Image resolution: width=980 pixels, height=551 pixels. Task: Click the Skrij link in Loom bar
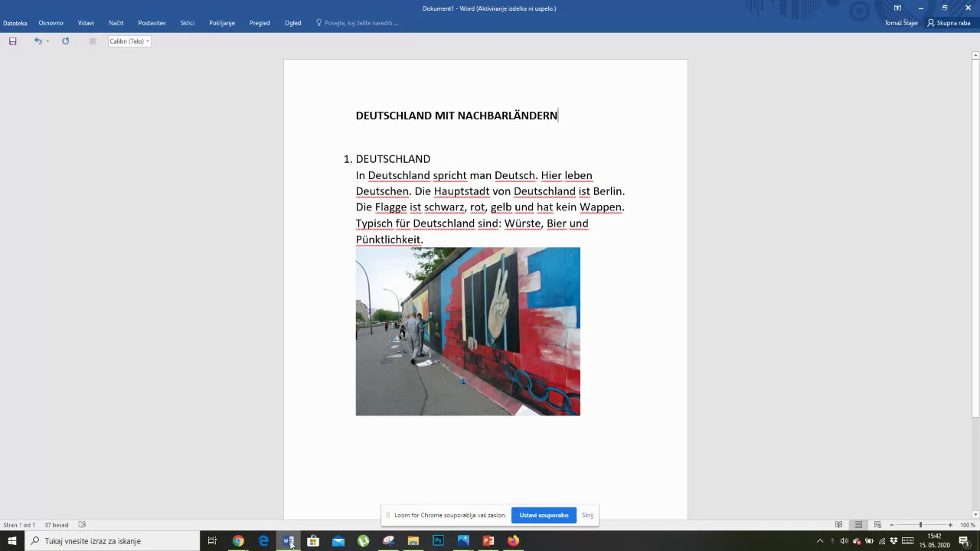pyautogui.click(x=587, y=515)
